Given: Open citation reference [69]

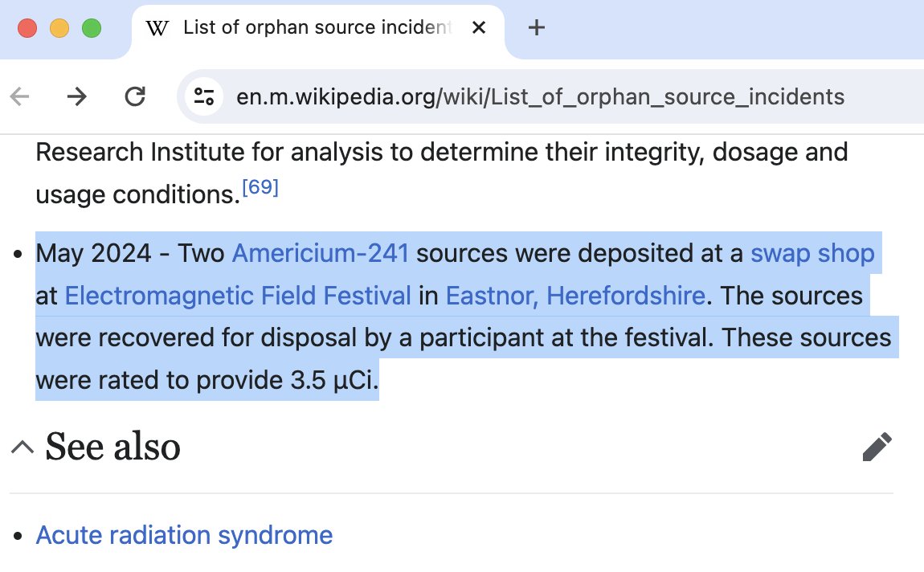Looking at the screenshot, I should tap(260, 187).
